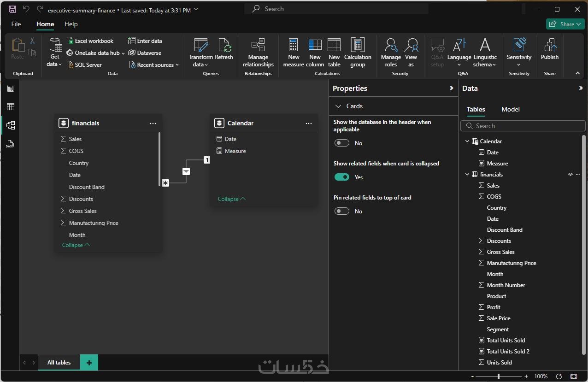Publish the report

pyautogui.click(x=550, y=50)
